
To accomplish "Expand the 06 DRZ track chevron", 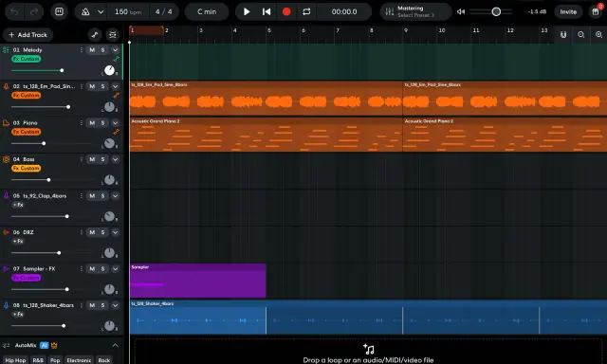I will pyautogui.click(x=115, y=232).
